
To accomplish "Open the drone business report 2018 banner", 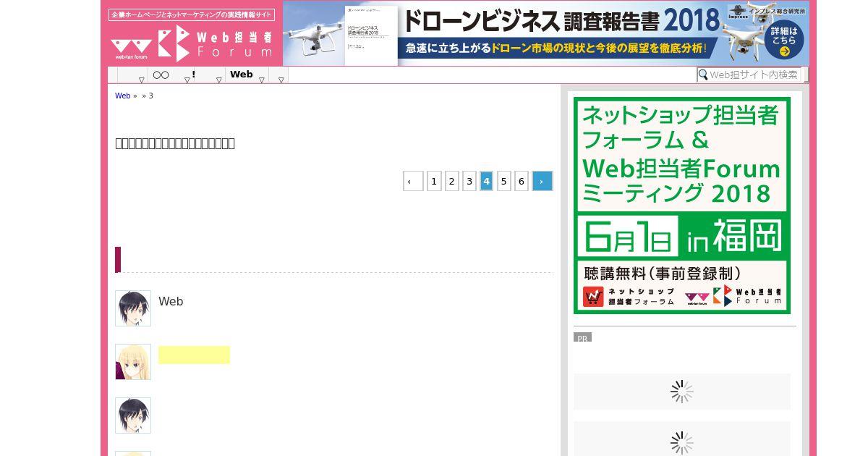I will tap(546, 33).
